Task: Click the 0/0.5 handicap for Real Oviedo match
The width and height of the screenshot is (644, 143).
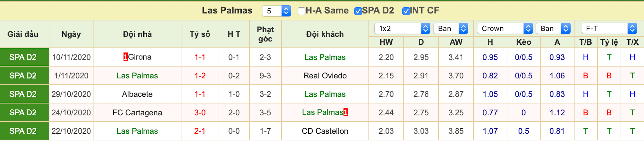Action: pyautogui.click(x=524, y=76)
